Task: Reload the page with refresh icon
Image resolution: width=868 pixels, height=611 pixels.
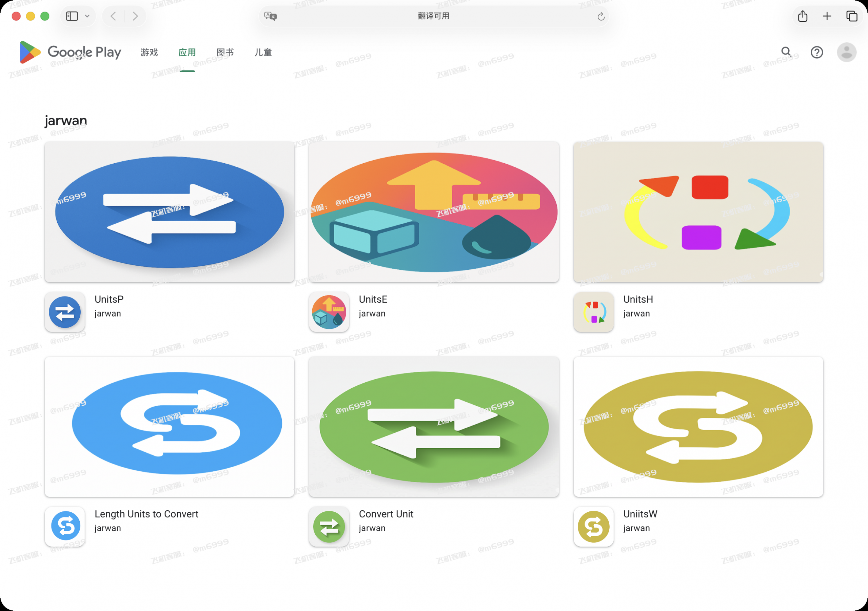Action: click(x=601, y=16)
